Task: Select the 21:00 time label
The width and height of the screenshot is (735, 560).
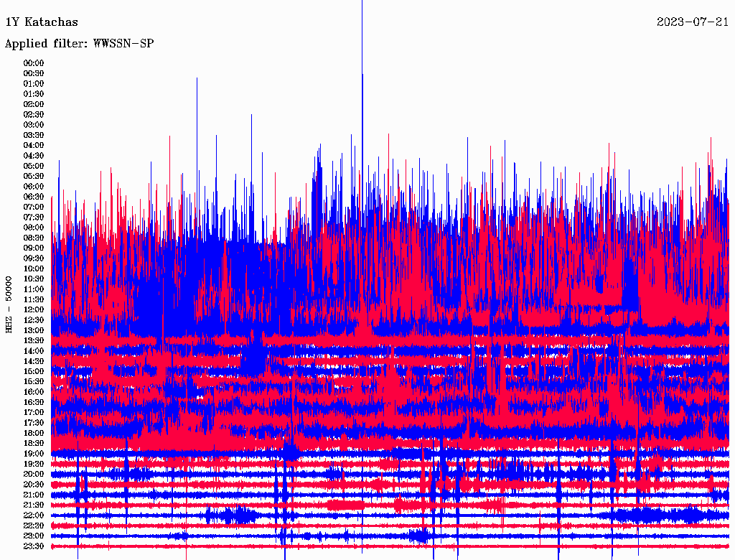Action: point(34,495)
